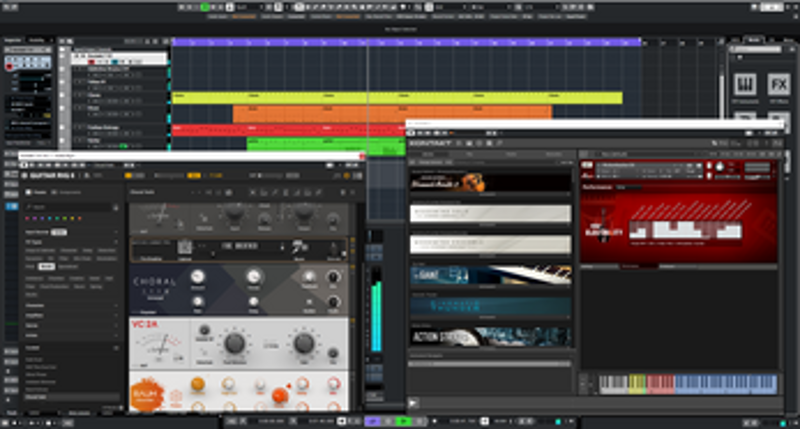Click the orange clip in the Cubase arrangement

click(x=392, y=112)
